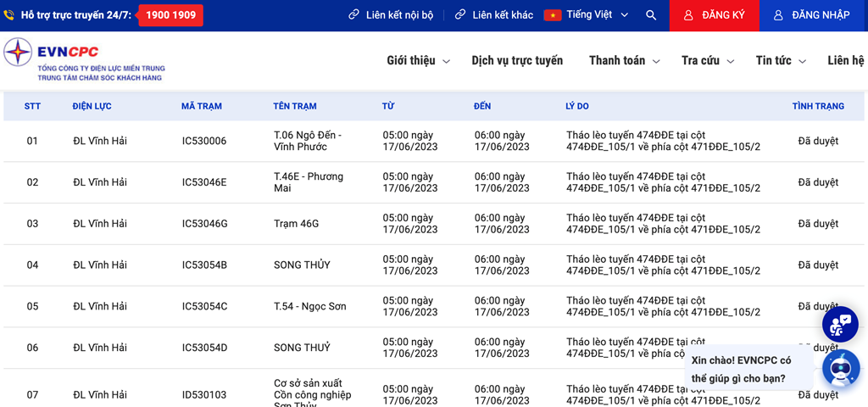Expand the Tiếng Việt language dropdown
The width and height of the screenshot is (868, 407).
624,15
